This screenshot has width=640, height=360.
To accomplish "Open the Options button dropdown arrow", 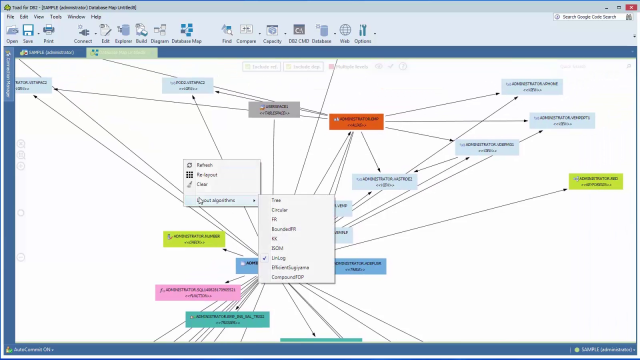I will click(375, 33).
